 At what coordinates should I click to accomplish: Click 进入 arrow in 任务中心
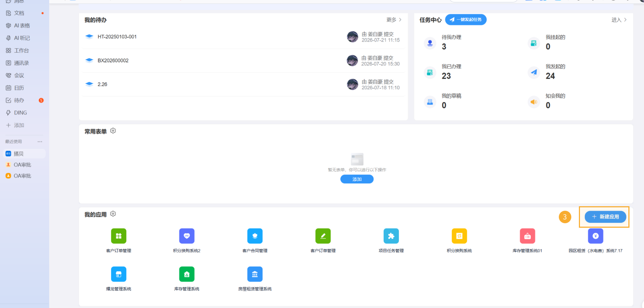click(x=619, y=20)
